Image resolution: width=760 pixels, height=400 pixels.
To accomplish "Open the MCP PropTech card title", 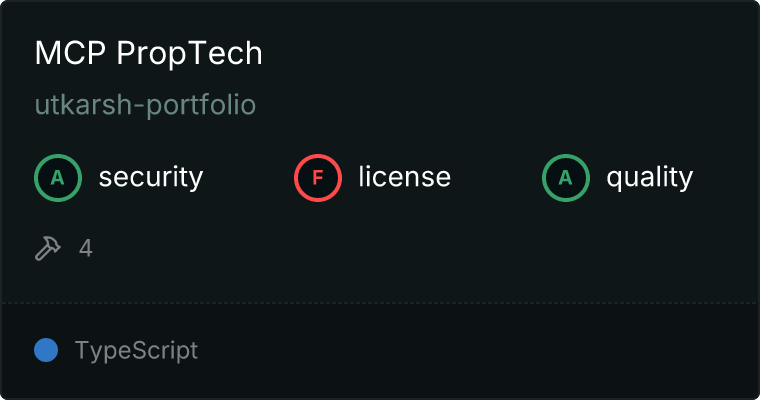I will pos(148,54).
